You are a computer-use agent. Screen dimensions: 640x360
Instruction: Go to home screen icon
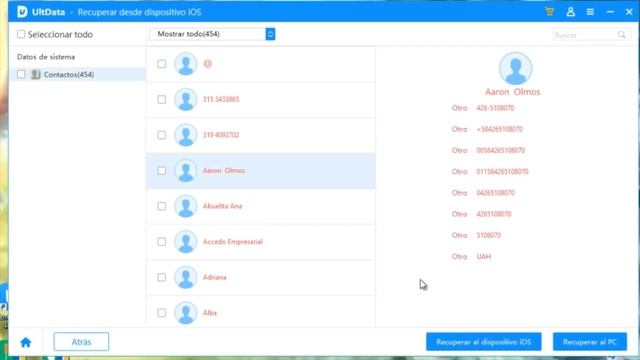(x=26, y=342)
